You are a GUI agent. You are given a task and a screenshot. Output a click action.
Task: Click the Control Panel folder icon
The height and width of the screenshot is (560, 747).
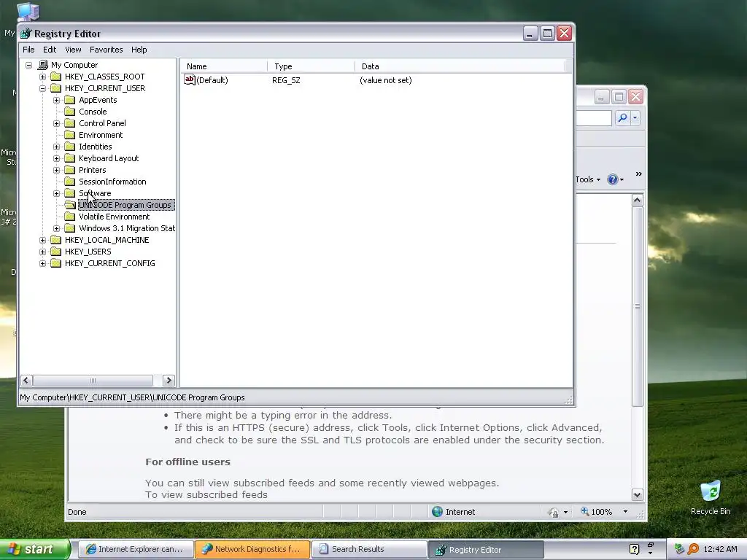pos(70,122)
